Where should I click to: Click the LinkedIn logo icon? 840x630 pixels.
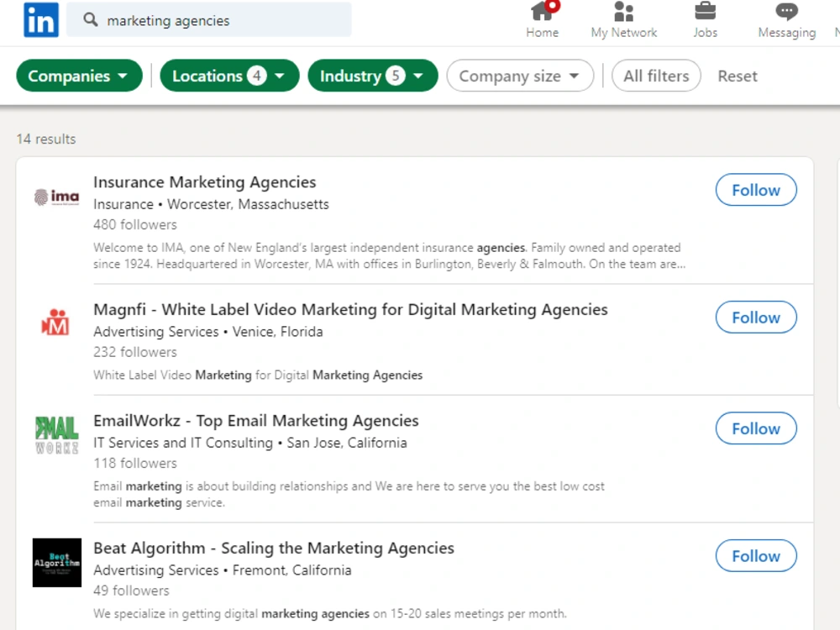41,20
